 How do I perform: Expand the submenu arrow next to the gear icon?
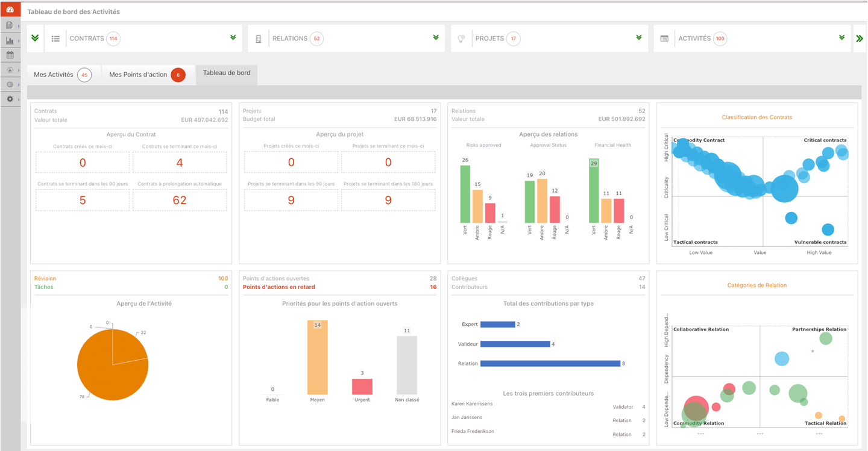19,99
